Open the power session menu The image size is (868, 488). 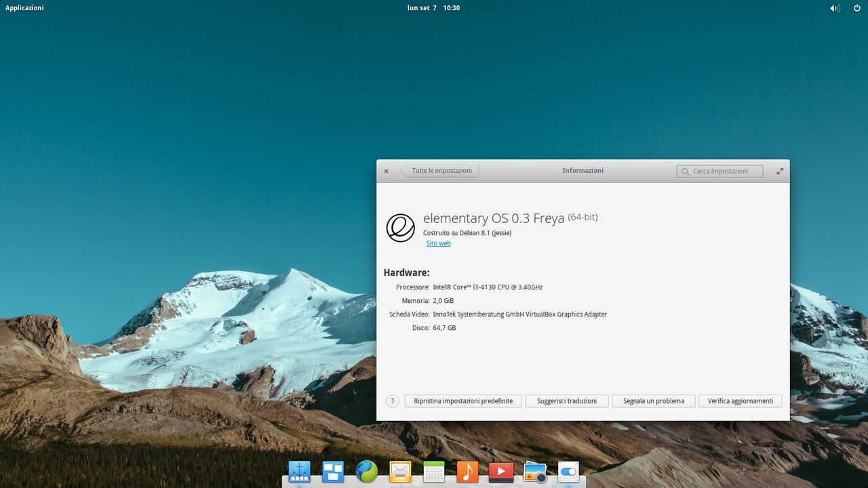(857, 8)
